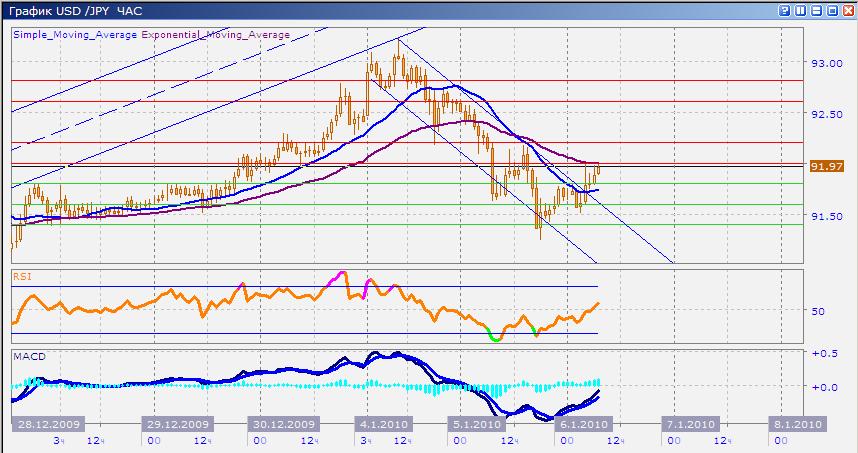
Task: Click the horizontal two-bar icon in title bar
Action: pyautogui.click(x=816, y=10)
